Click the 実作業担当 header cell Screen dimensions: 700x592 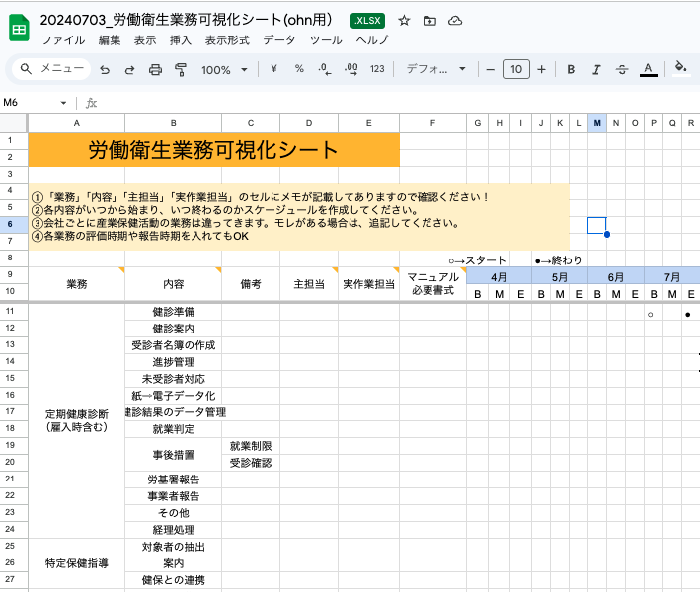click(368, 284)
